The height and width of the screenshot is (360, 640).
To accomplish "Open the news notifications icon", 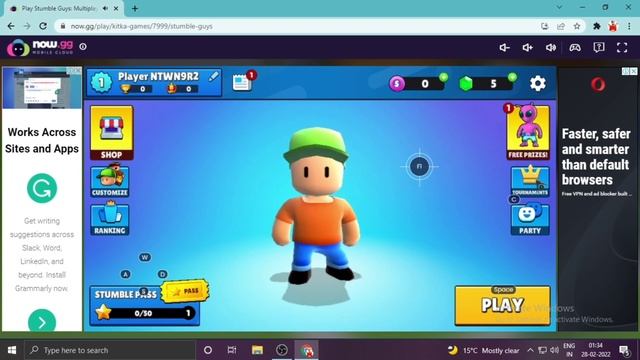I will pos(242,82).
